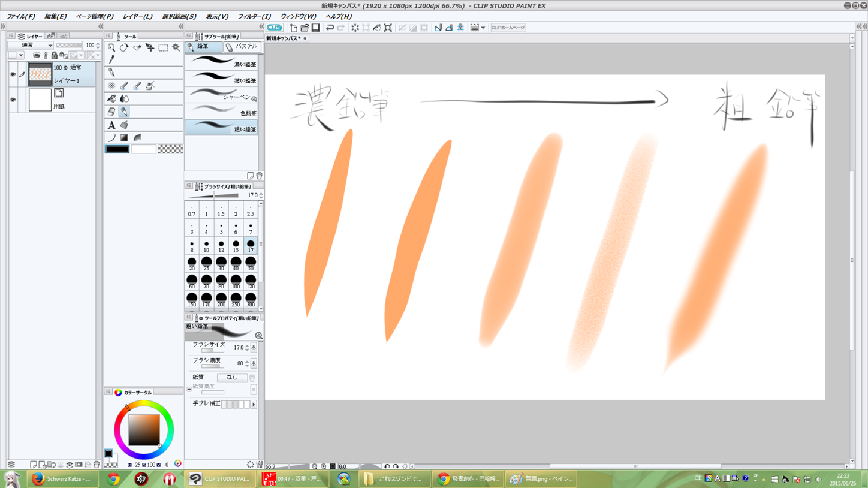Toggle Lock transparent pixels icon
This screenshot has width=868, height=488.
point(64,55)
